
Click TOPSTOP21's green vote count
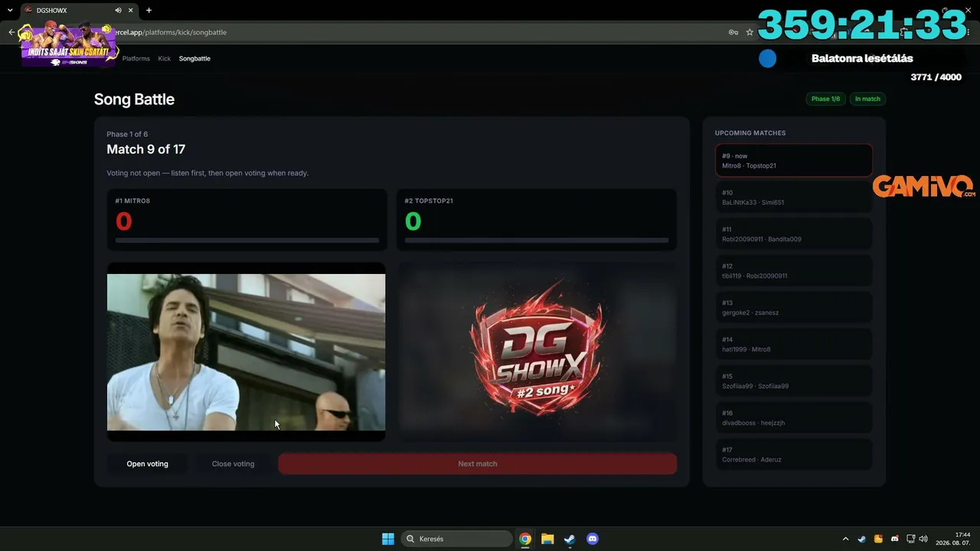pos(413,221)
